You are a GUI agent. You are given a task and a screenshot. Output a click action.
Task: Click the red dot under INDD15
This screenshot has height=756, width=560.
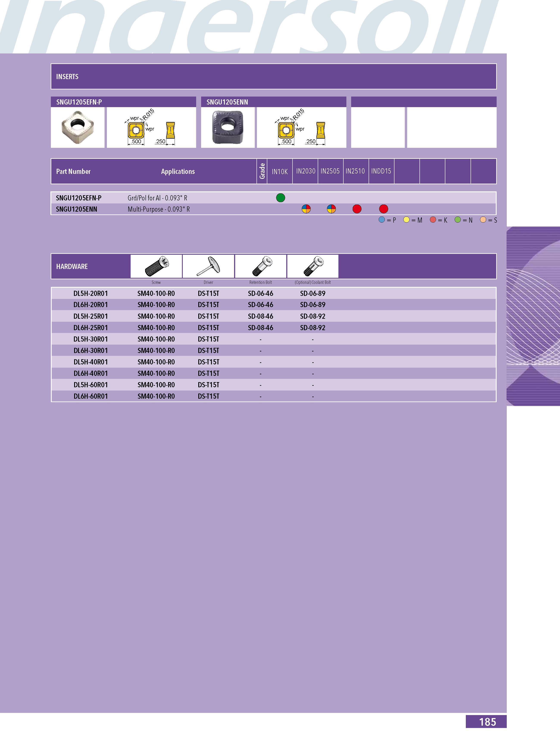click(x=383, y=209)
